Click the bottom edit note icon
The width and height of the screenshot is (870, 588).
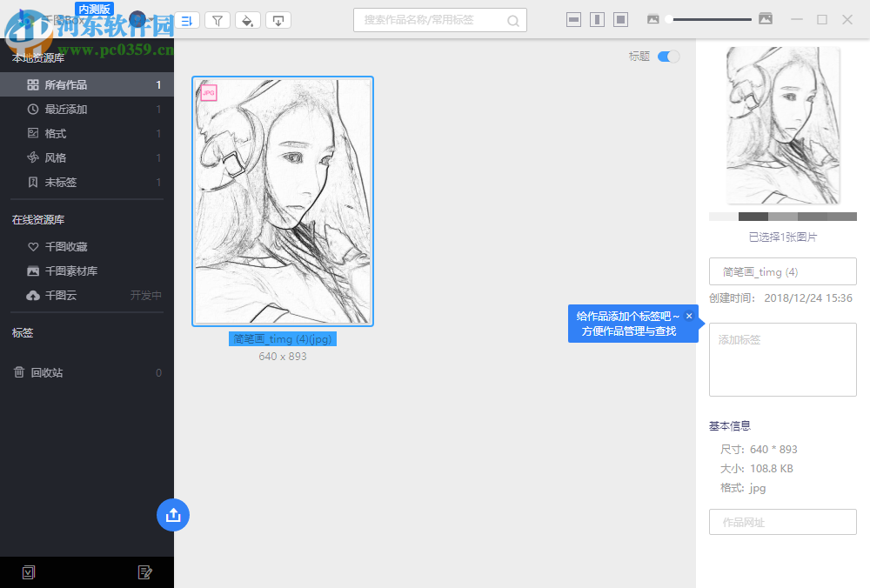pyautogui.click(x=144, y=572)
